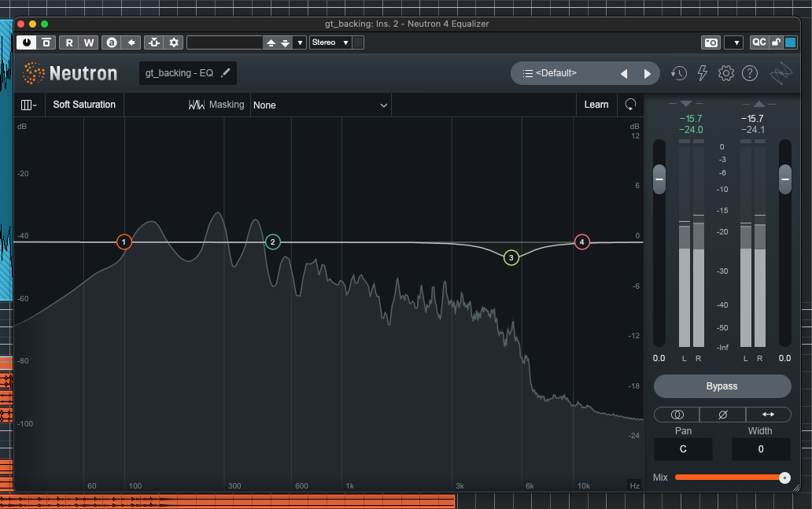Load previous program with up arrow

click(x=271, y=43)
